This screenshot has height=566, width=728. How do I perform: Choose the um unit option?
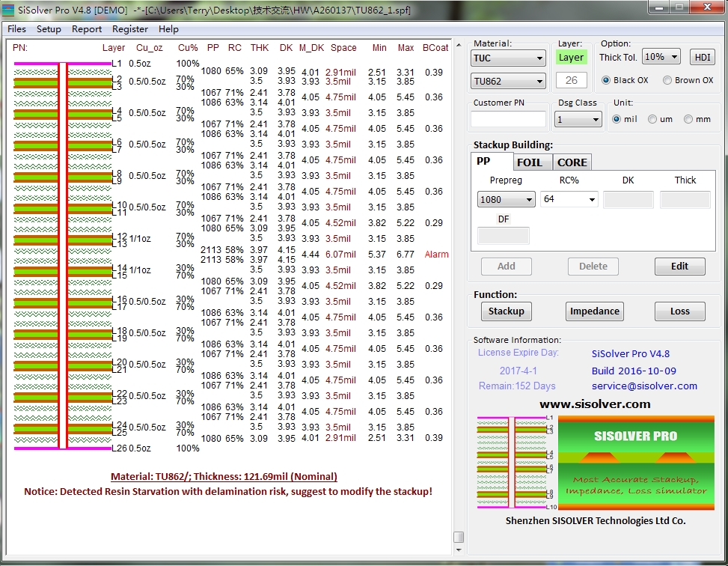(652, 119)
